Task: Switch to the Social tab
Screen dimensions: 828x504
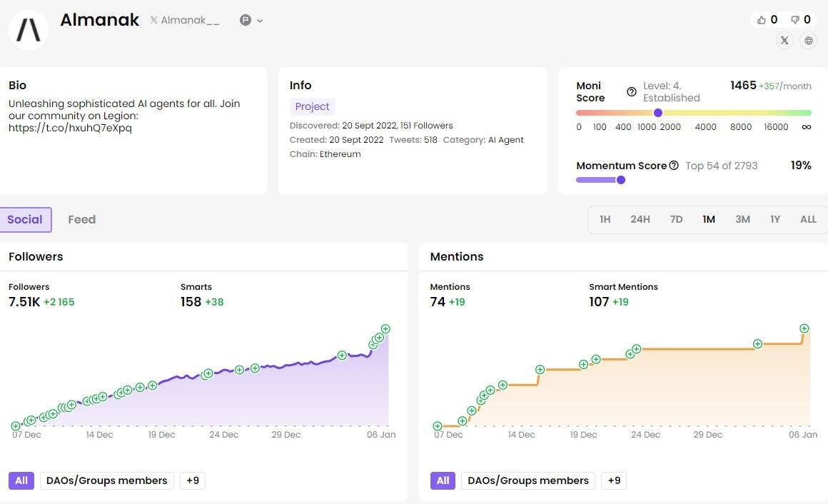Action: (x=25, y=220)
